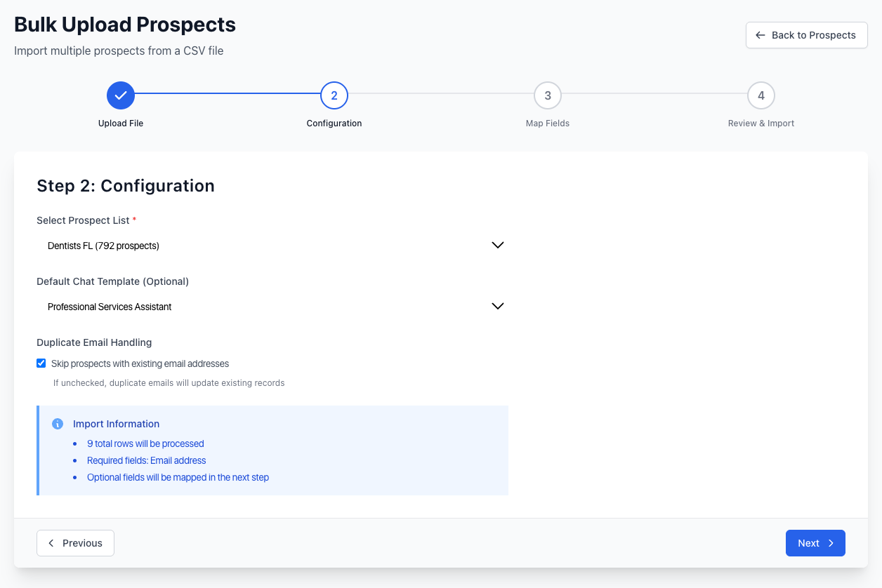Click the 'Dentists FL (792 prospects)' selection
Screen dimensions: 882x588
tap(103, 246)
